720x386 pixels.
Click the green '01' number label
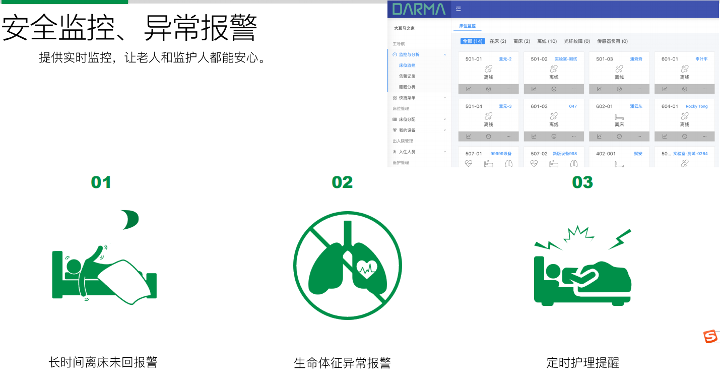(101, 182)
